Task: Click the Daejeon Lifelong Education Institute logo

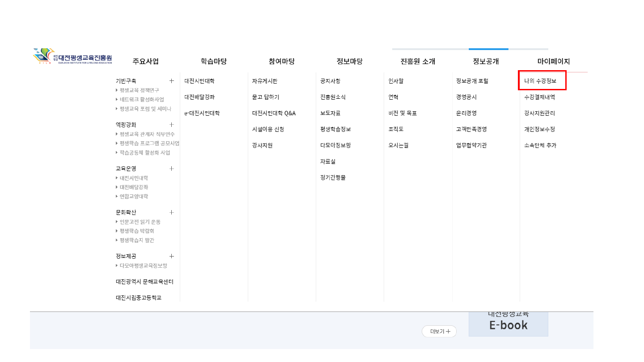Action: [x=72, y=57]
